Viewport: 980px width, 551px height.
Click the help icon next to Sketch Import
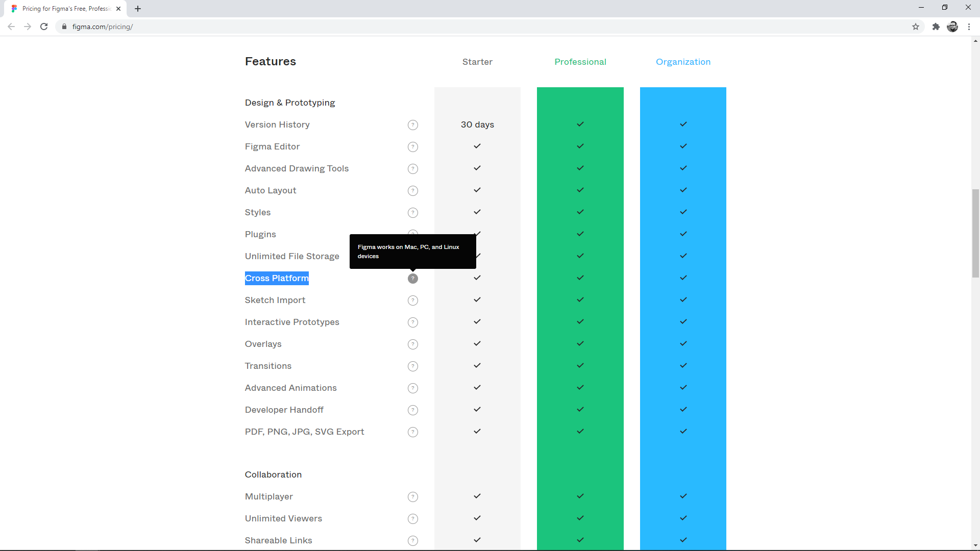[413, 300]
